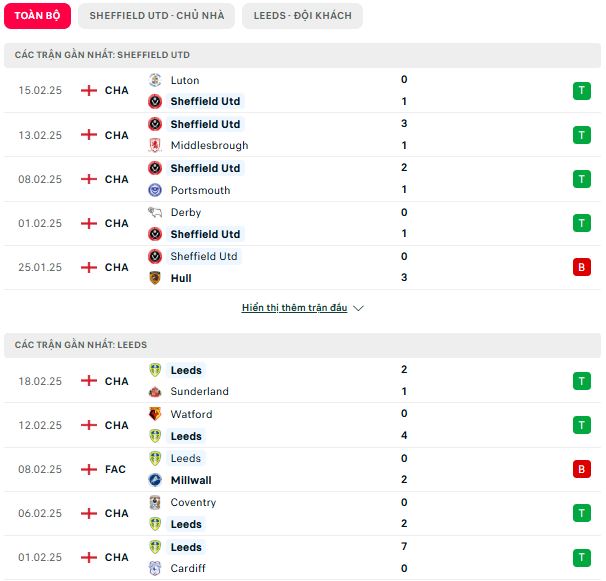The width and height of the screenshot is (606, 581).
Task: Open the Leeds 7-0 Cardiff match row
Action: (302, 557)
